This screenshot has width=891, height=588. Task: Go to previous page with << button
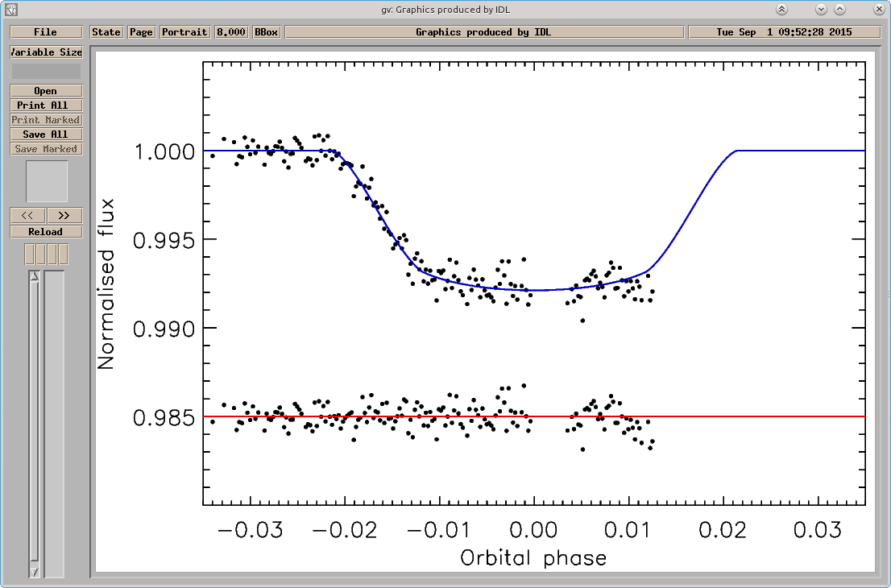point(27,215)
